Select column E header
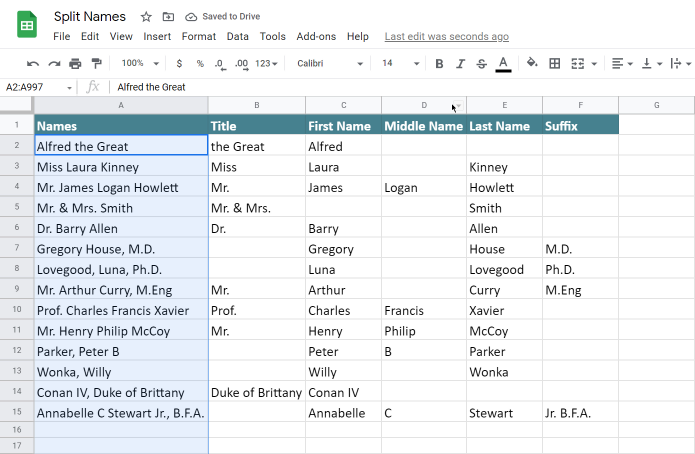Screen dimensions: 695x454 [x=504, y=106]
